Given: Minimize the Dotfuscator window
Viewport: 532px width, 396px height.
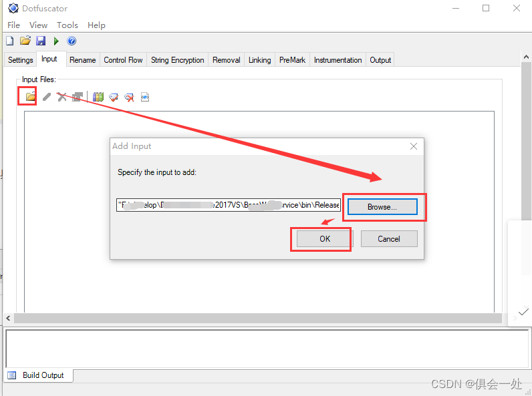Looking at the screenshot, I should click(456, 8).
